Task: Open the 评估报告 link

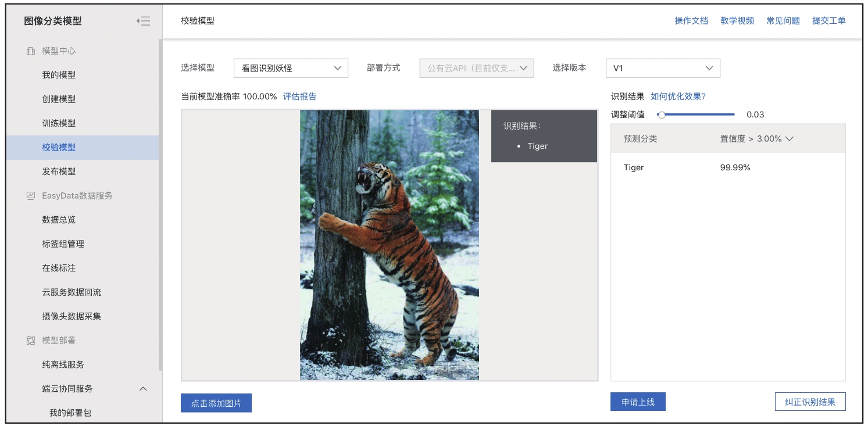Action: (300, 96)
